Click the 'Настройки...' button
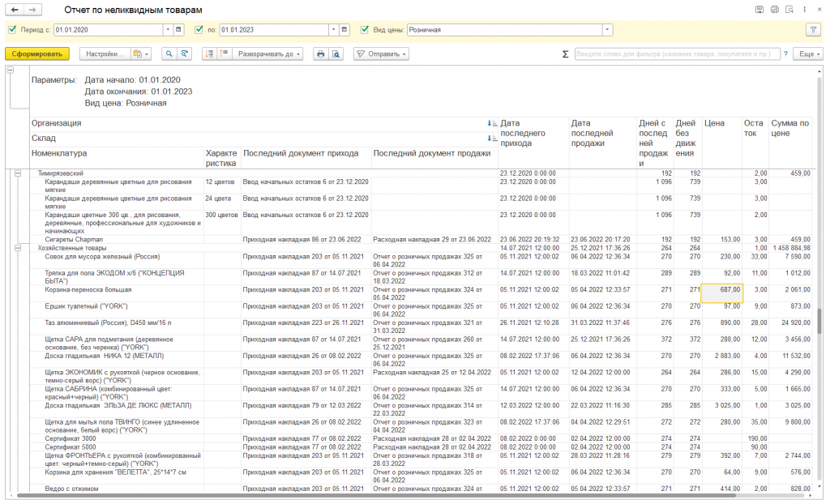 (x=105, y=53)
